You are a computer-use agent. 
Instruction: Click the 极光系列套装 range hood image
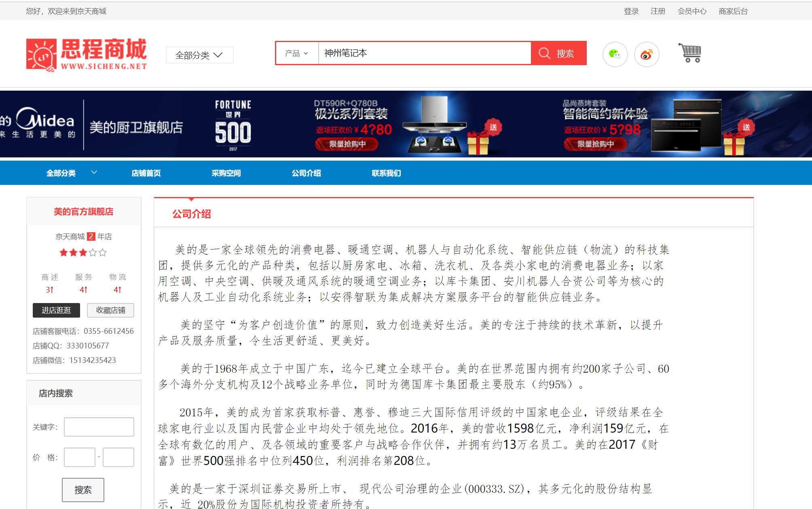(435, 125)
